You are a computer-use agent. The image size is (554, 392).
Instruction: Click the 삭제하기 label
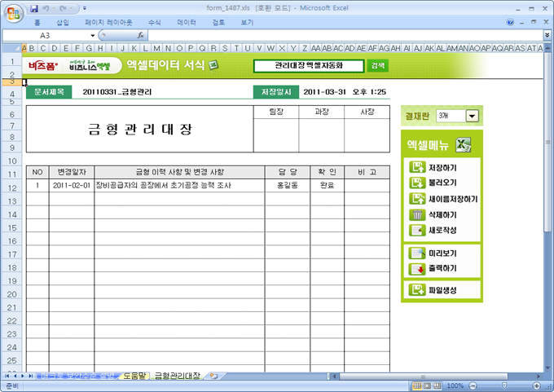[442, 215]
